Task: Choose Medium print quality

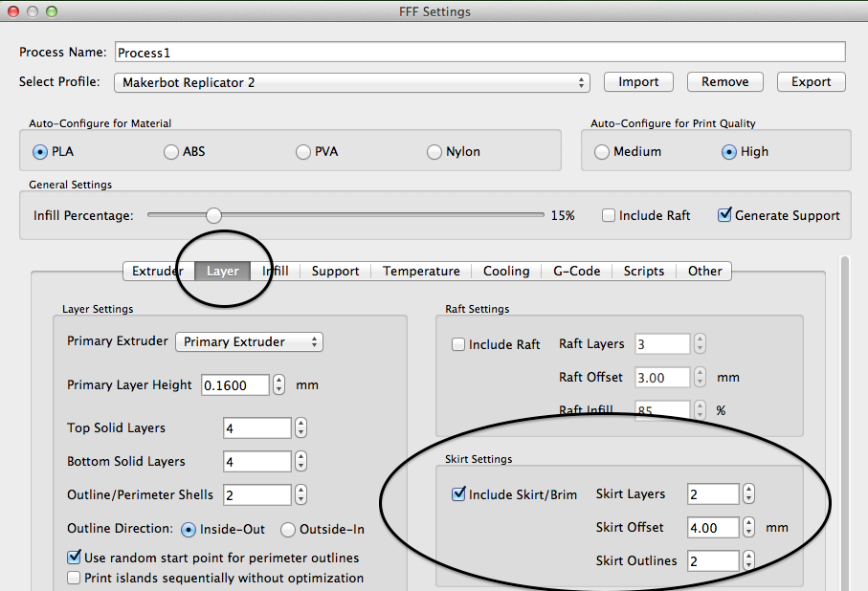Action: point(602,152)
